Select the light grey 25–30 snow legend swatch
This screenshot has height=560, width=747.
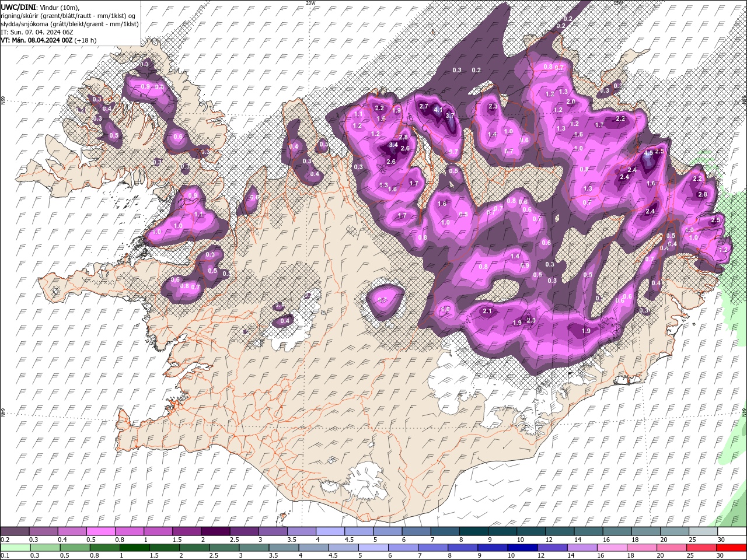pyautogui.click(x=703, y=531)
